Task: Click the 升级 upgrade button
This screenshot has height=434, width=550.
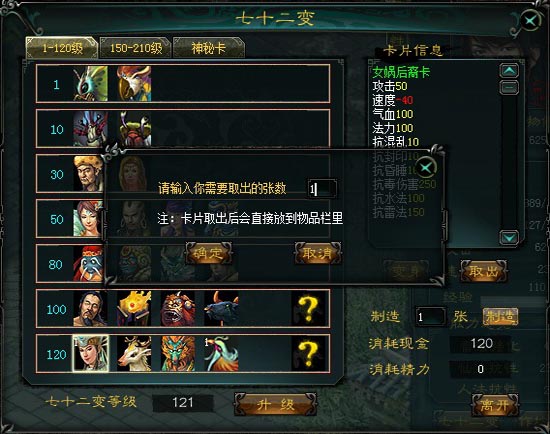Action: 275,405
